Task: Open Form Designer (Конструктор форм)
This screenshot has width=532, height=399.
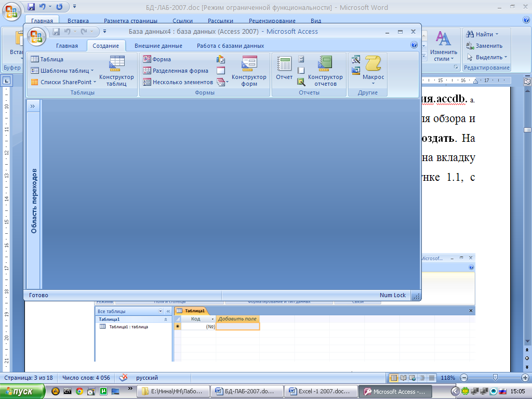Action: [x=249, y=71]
